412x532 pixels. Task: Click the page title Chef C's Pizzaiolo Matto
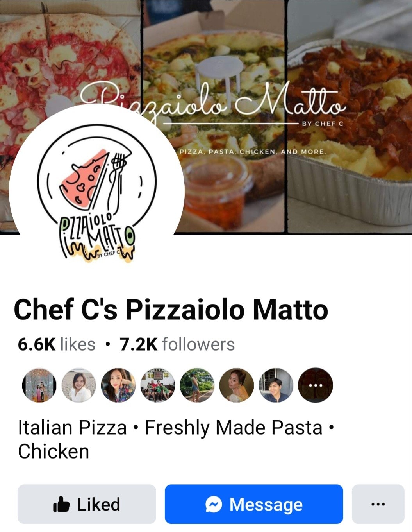click(x=171, y=310)
